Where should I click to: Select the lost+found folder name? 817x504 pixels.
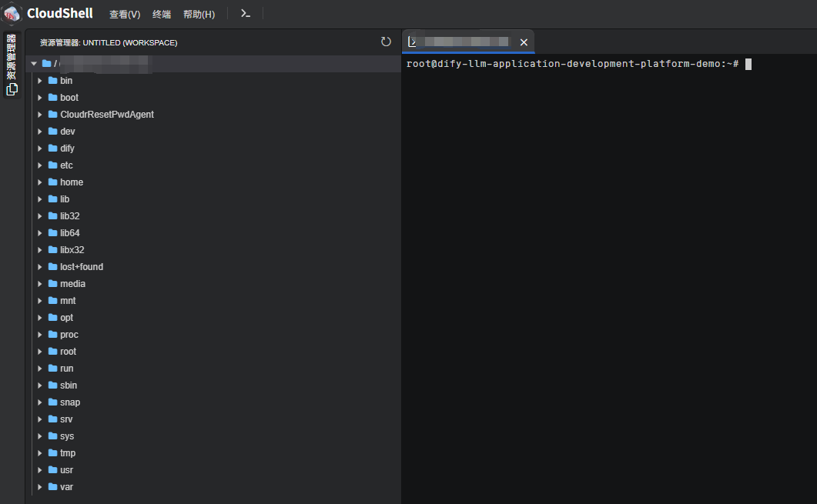[82, 267]
